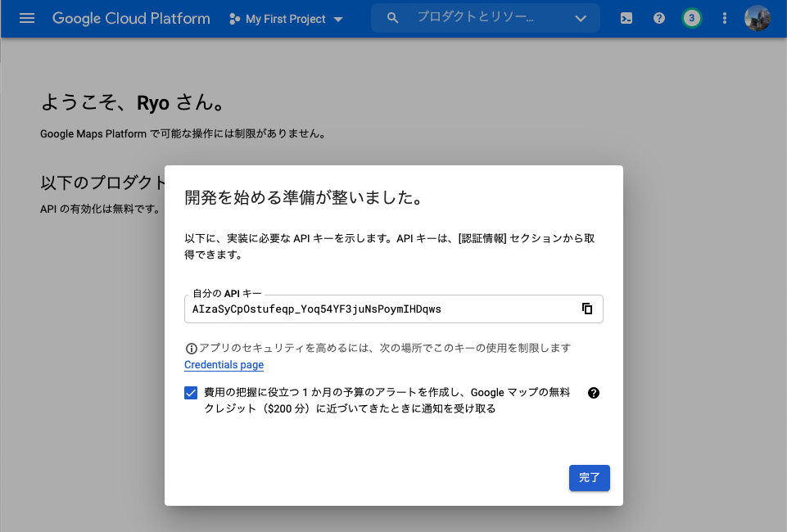Screen dimensions: 787x532
Task: Expand the search bar dropdown chevron
Action: 580,17
